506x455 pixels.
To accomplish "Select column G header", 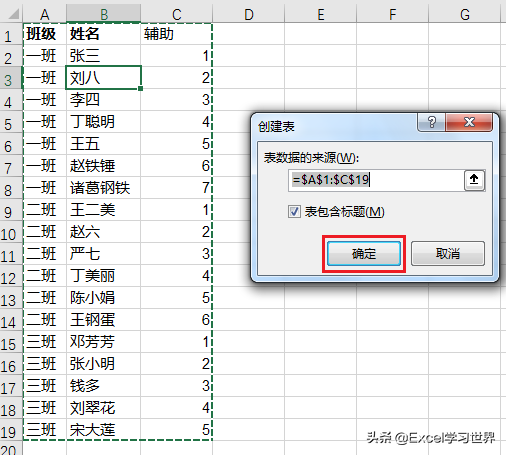I will 465,14.
